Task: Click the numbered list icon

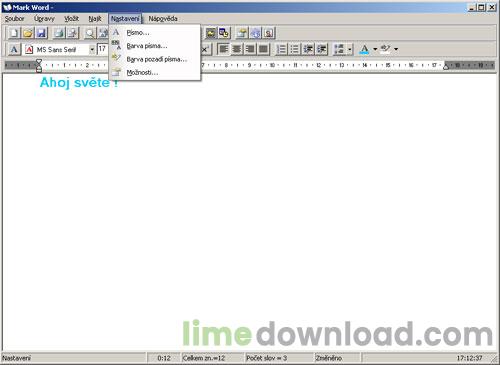Action: click(282, 49)
